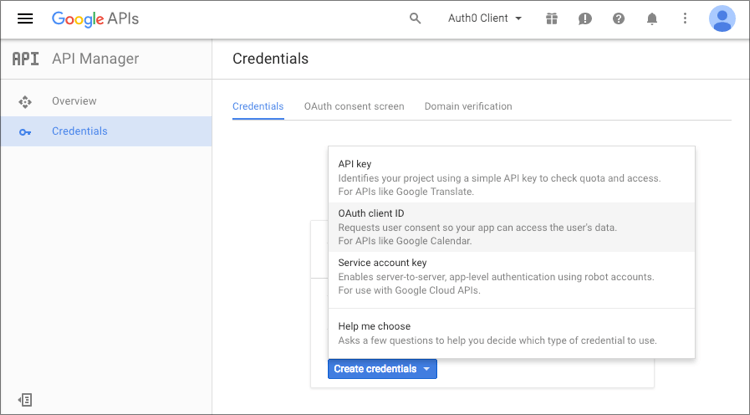
Task: Open the Domain verification tab
Action: tap(468, 106)
